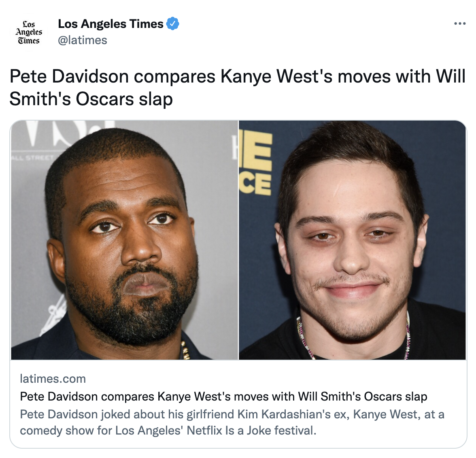
Task: Open the Los Angeles Times display name
Action: (110, 24)
